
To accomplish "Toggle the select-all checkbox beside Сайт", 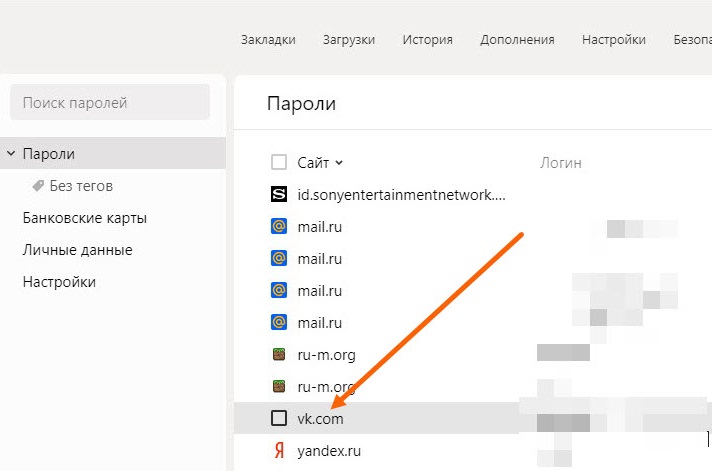I will tap(279, 162).
